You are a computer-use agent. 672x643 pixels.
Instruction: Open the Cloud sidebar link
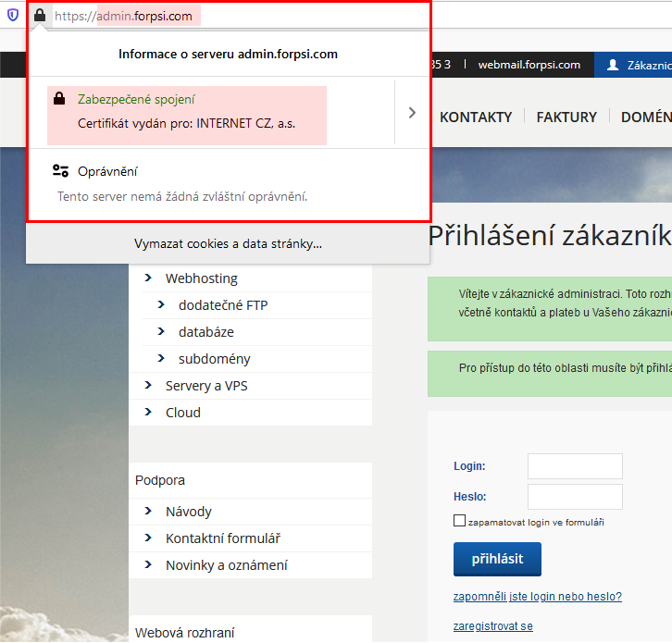(x=183, y=413)
